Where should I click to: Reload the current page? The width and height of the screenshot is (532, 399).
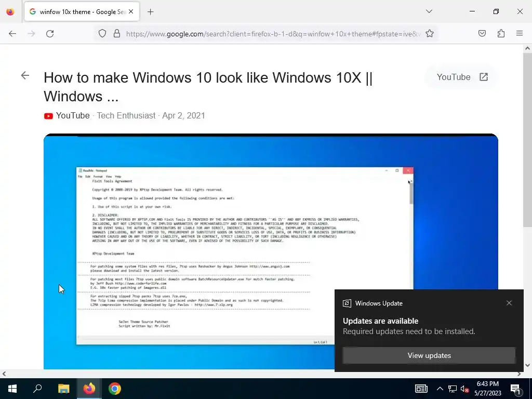point(50,34)
